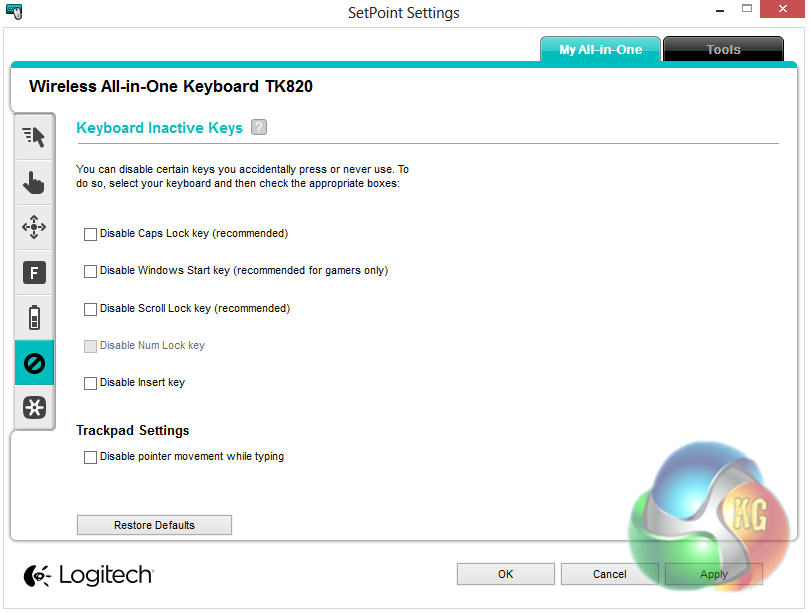
Task: Open the four-arrow scrolling settings sidebar icon
Action: coord(34,227)
